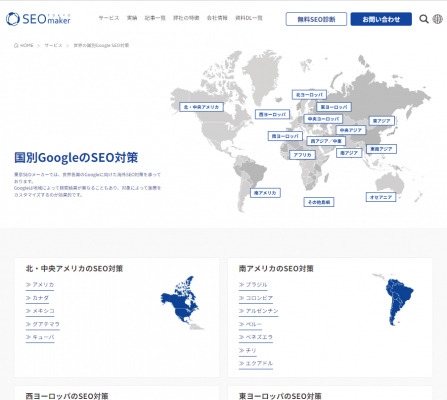Select the アフリカ map label
Viewport: 447px width, 400px height.
(302, 155)
